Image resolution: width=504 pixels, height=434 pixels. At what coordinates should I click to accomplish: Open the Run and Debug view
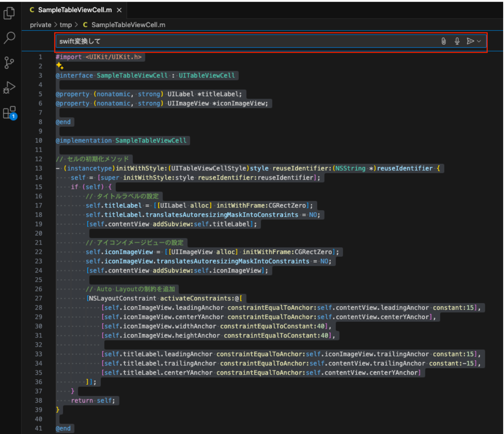point(9,88)
